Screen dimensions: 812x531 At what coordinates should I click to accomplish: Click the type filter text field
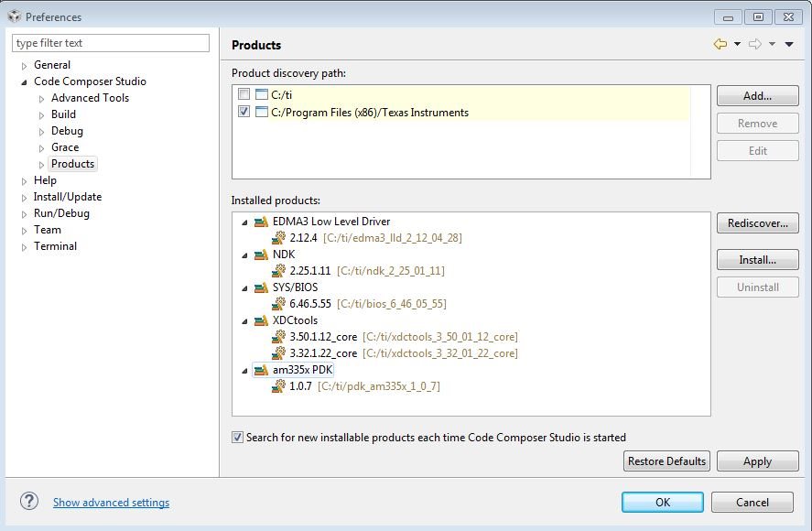click(x=111, y=43)
